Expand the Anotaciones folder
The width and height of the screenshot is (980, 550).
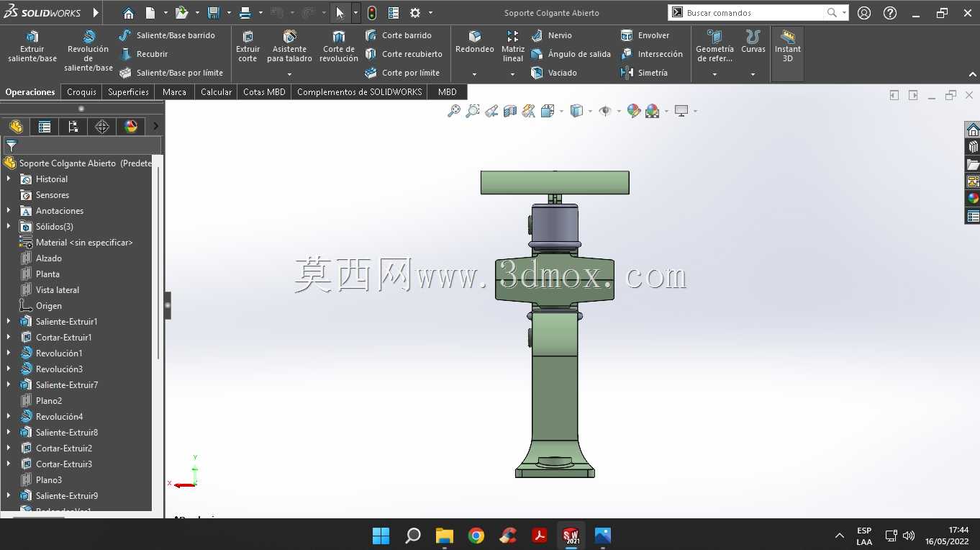[9, 211]
